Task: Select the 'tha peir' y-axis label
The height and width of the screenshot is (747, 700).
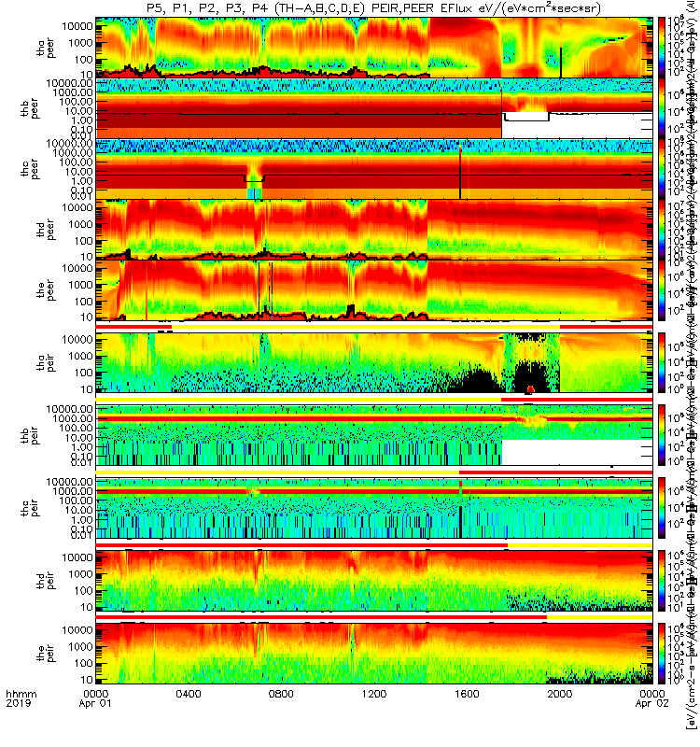Action: coord(46,363)
